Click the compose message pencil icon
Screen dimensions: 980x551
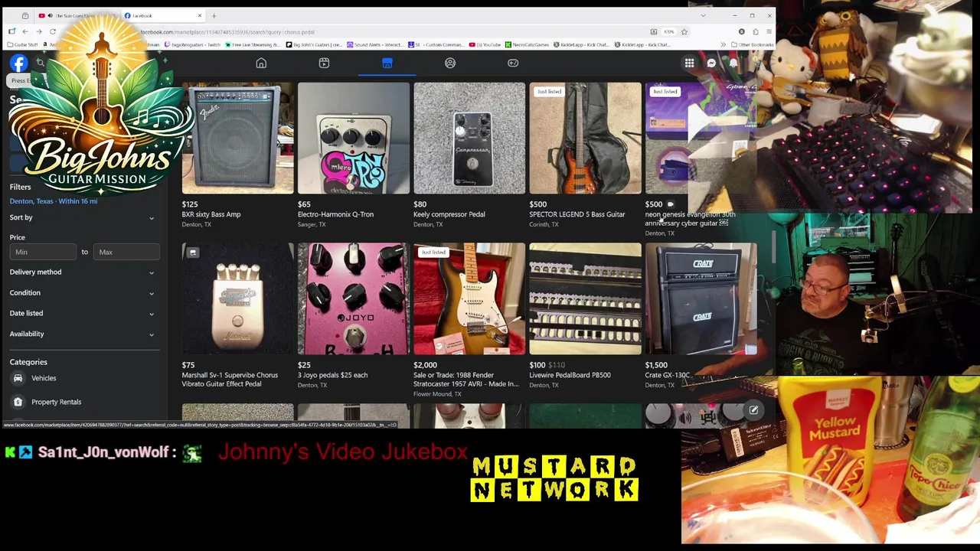[753, 410]
